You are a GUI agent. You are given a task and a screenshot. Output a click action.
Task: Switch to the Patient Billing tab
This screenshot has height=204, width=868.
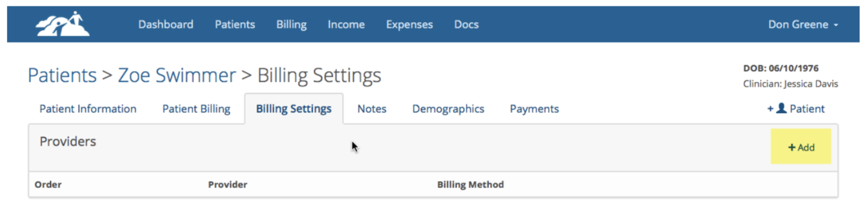click(196, 109)
